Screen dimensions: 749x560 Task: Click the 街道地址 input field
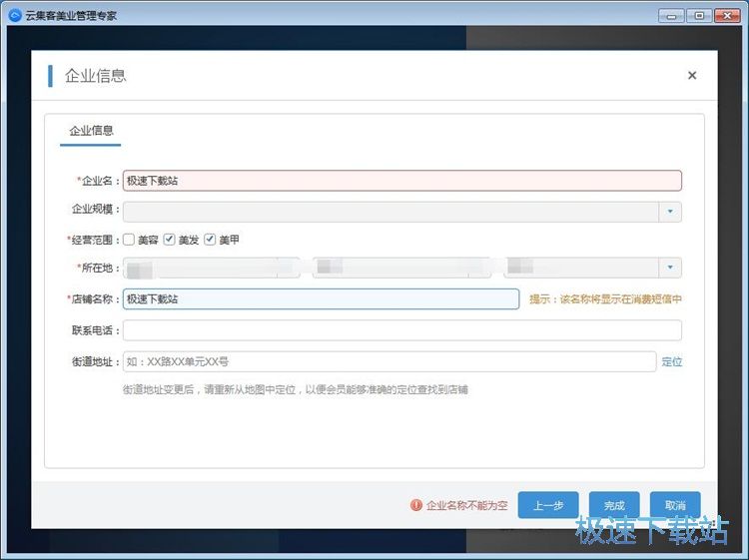pyautogui.click(x=389, y=362)
